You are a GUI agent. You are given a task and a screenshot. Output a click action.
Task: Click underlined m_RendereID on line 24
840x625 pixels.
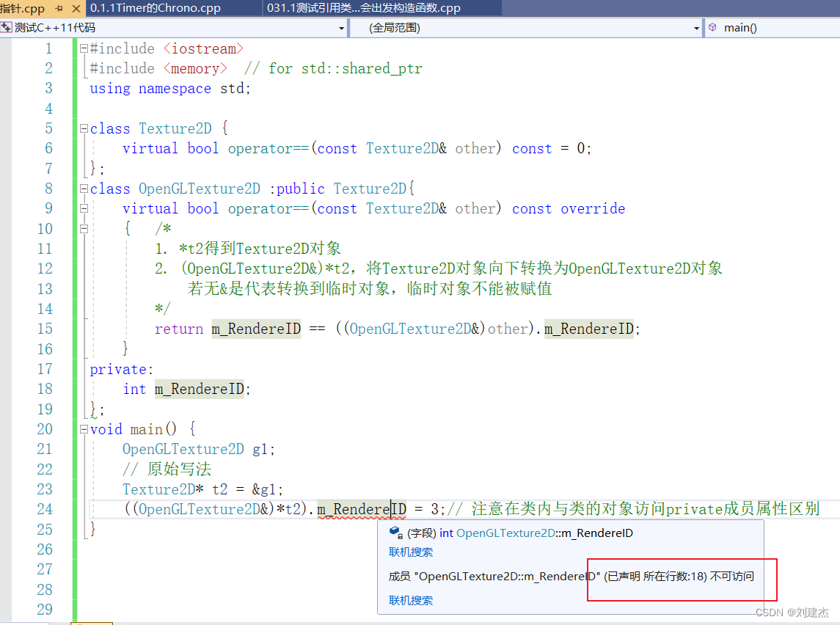(x=362, y=509)
